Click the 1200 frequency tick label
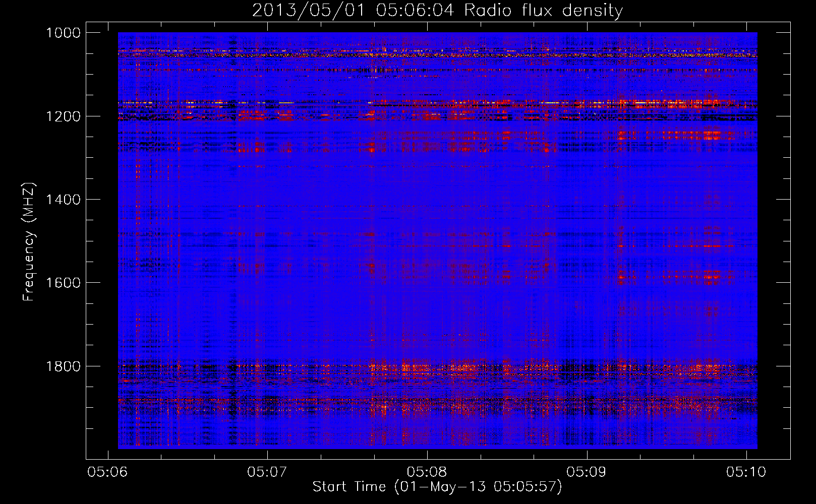Screen dimensions: 816x504 (x=63, y=116)
